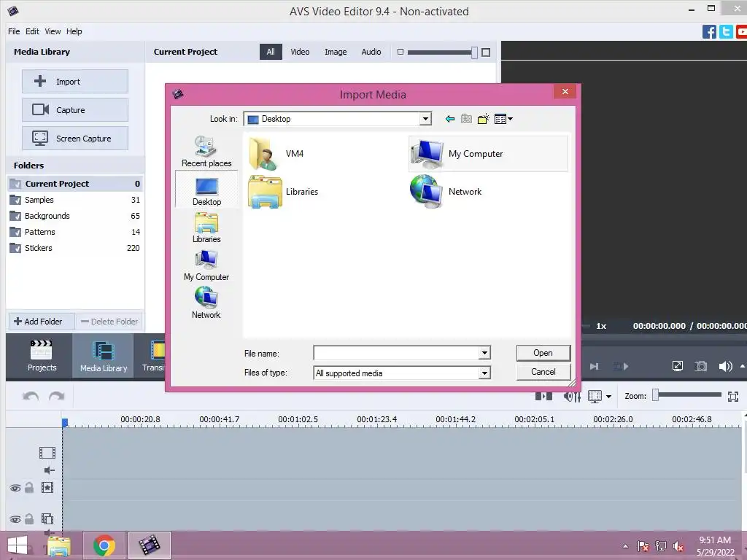Image resolution: width=747 pixels, height=560 pixels.
Task: Select Desktop in dialog places sidebar
Action: click(206, 190)
